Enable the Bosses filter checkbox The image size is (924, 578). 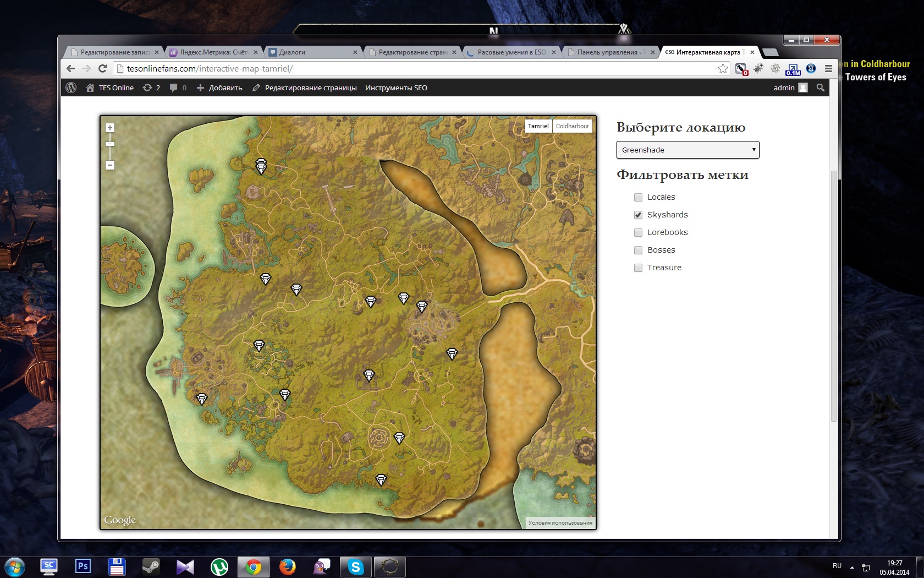coord(638,250)
